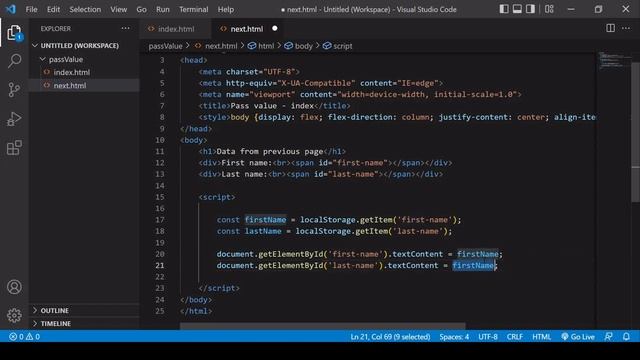640x360 pixels.
Task: Toggle primary side bar layout icon
Action: [504, 9]
